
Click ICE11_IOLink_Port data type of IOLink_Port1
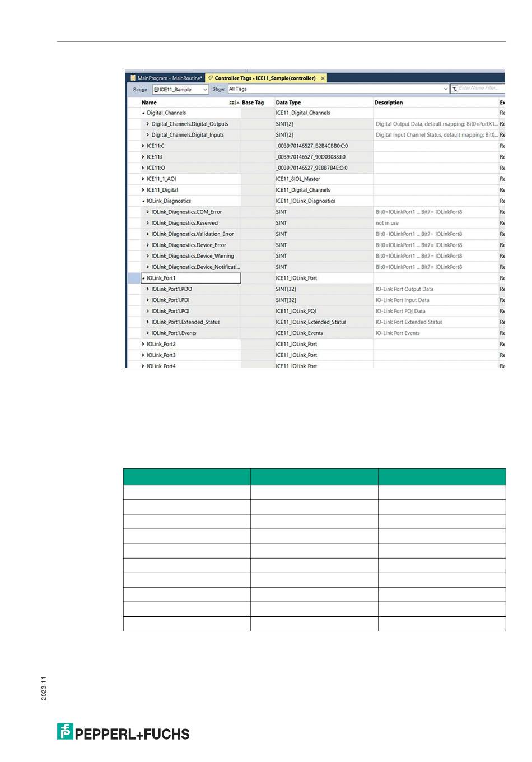(x=296, y=278)
